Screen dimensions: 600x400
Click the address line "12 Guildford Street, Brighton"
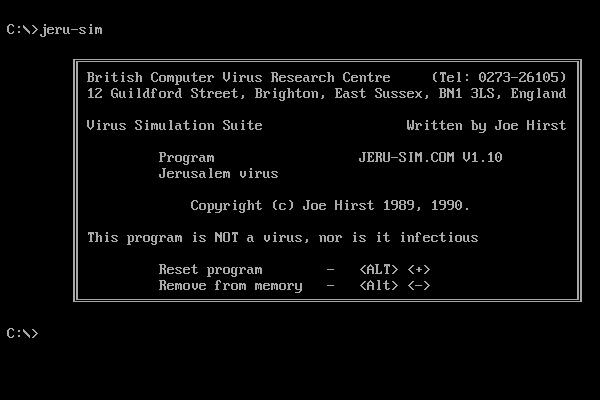coord(206,93)
